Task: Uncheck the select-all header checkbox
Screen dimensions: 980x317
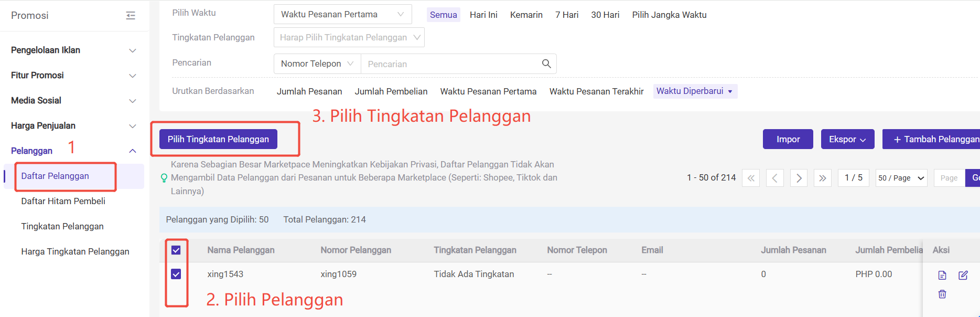Action: (176, 250)
